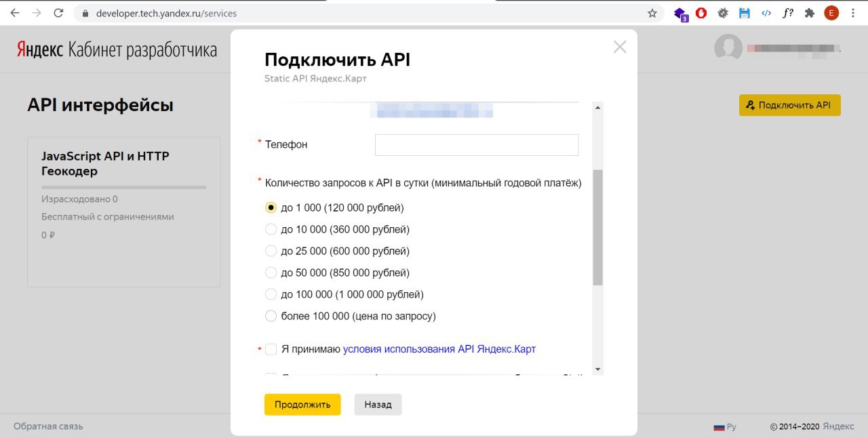The image size is (868, 438).
Task: Click the Израсходовано 0 text
Action: (x=79, y=199)
